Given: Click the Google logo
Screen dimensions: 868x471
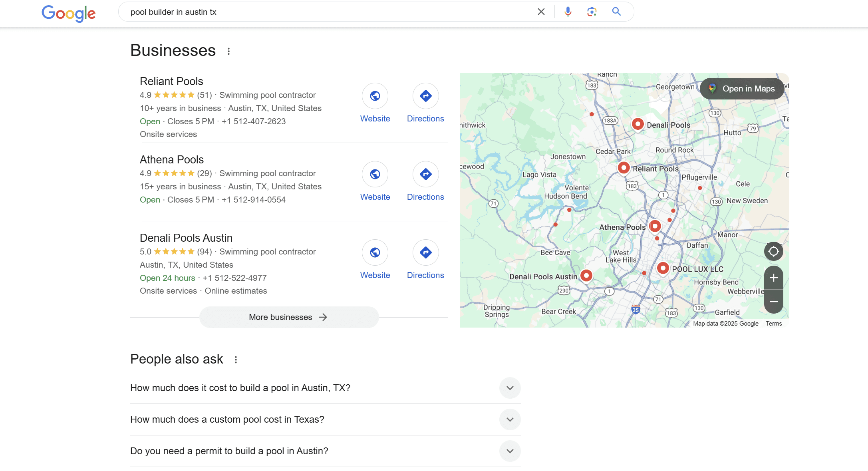Looking at the screenshot, I should pos(69,13).
